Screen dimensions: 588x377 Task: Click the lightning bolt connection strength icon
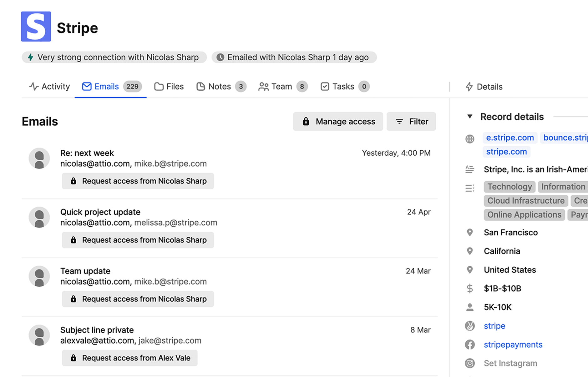(30, 57)
